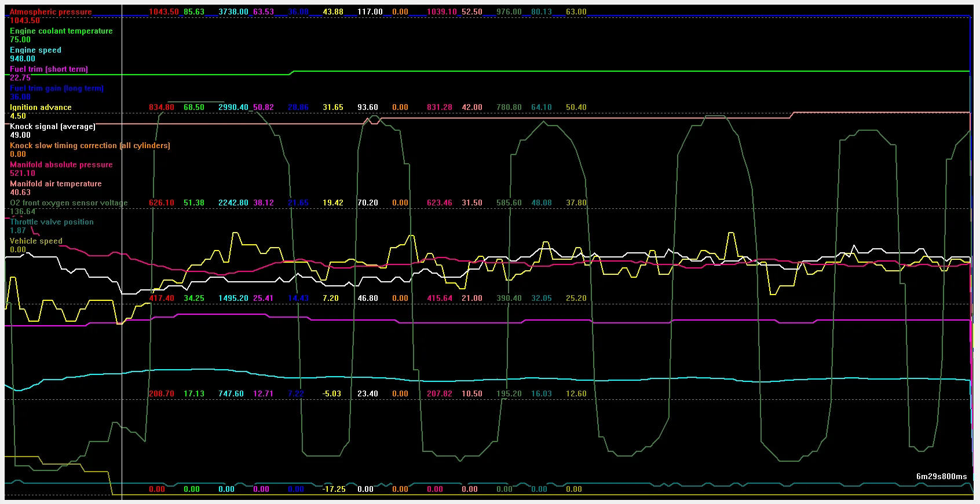This screenshot has height=504, width=980.
Task: Click the 195.20 oxygen sensor scale value
Action: tap(509, 393)
